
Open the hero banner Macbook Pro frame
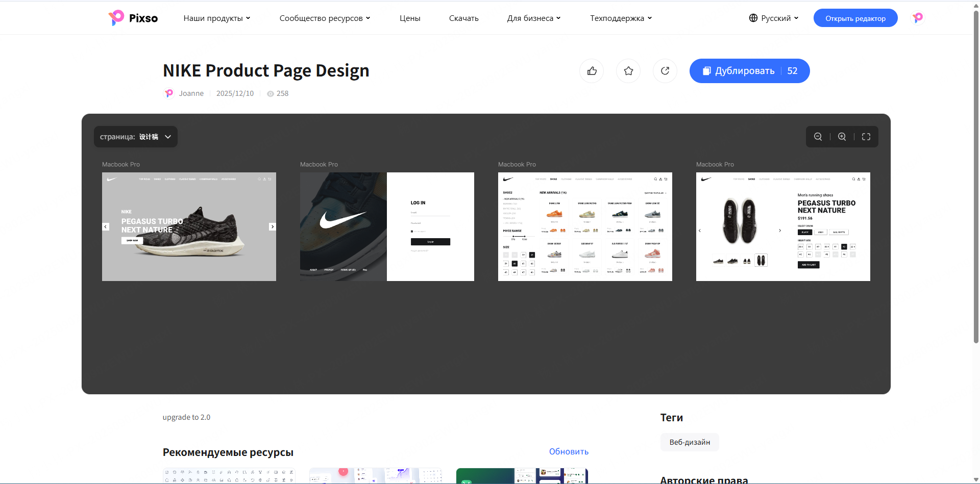click(x=189, y=226)
